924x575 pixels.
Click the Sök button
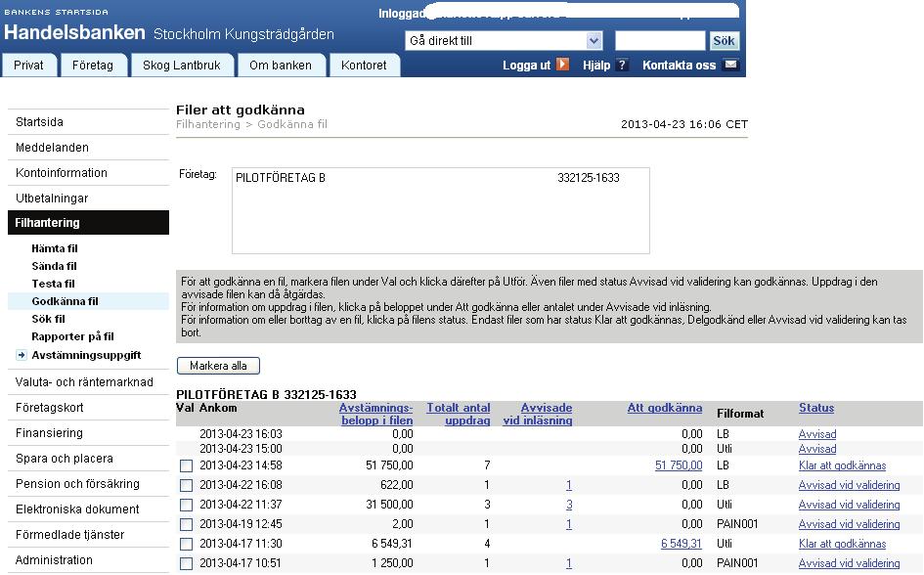coord(724,41)
